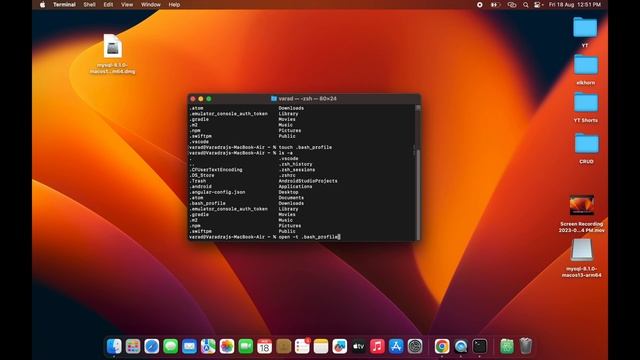640x360 pixels.
Task: Select the elkhorn folder on the desktop
Action: tap(586, 65)
